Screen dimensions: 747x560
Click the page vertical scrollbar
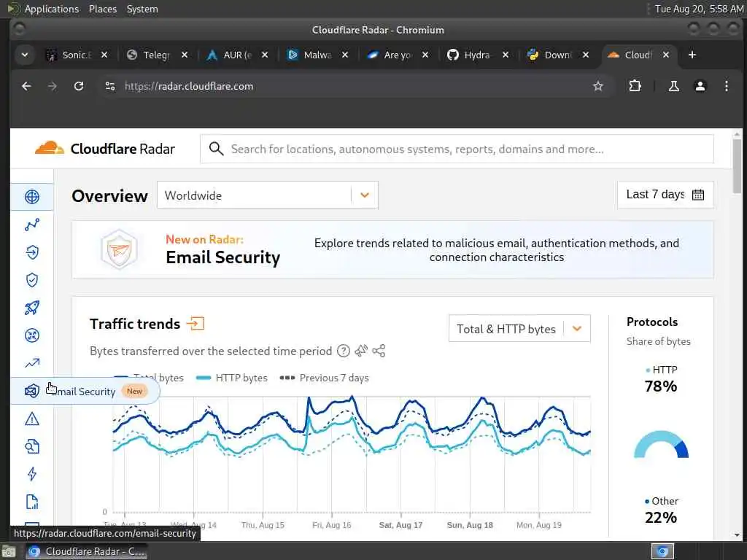point(737,167)
